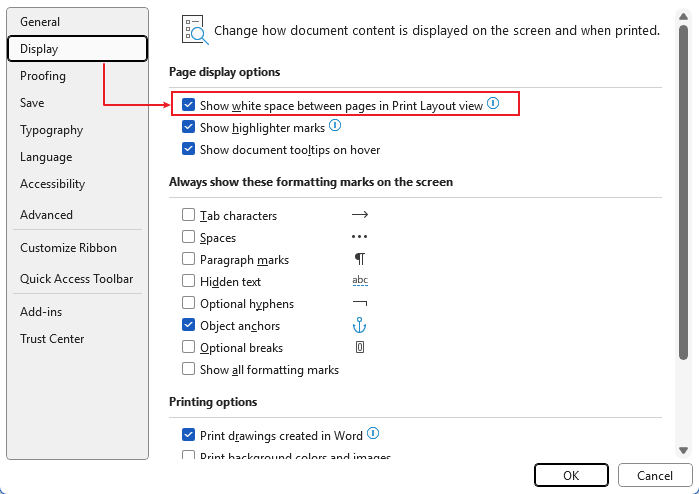Click info icon beside white space option
The height and width of the screenshot is (494, 699).
[x=493, y=104]
